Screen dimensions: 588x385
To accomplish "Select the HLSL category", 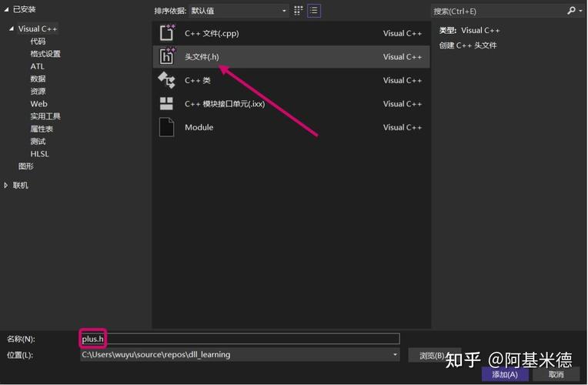I will pos(40,154).
